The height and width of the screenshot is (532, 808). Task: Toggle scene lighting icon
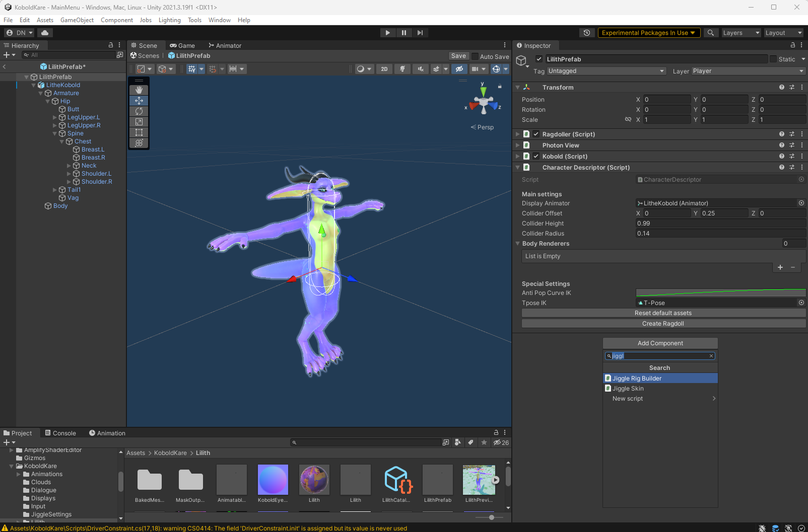coord(402,69)
